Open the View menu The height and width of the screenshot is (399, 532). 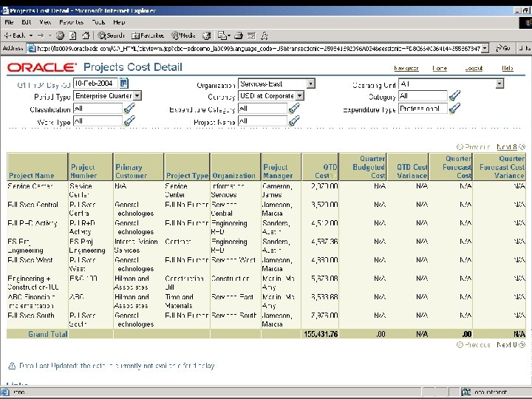click(45, 22)
